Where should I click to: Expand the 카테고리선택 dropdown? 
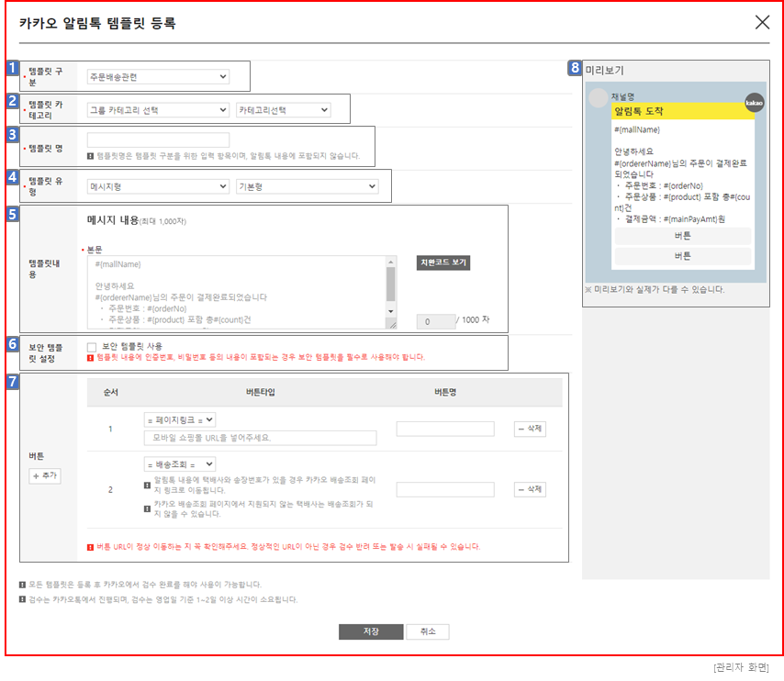pyautogui.click(x=284, y=110)
